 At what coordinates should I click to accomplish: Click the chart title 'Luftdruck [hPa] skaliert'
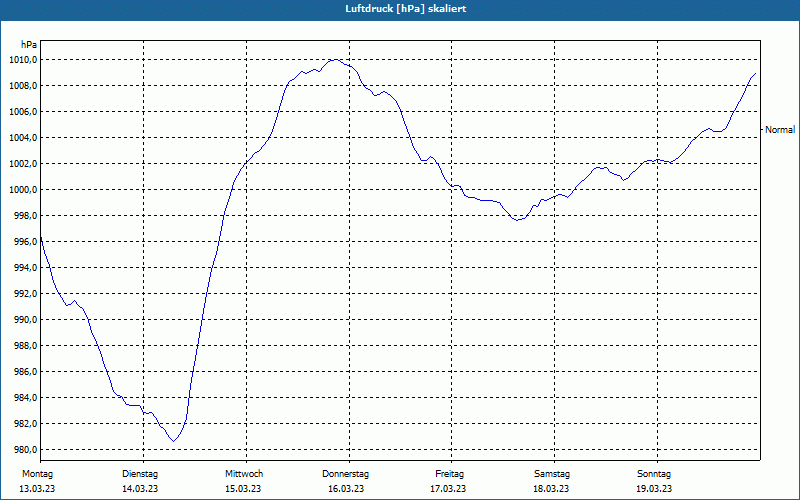click(406, 9)
